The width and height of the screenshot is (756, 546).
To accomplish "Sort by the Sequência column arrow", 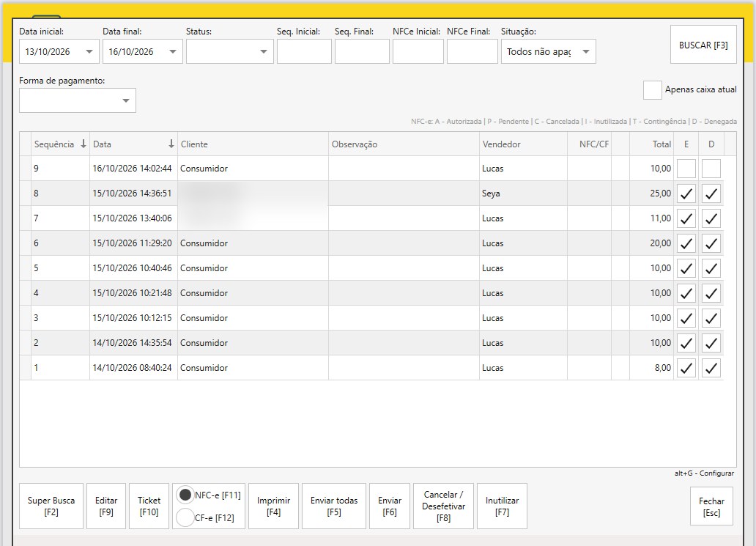I will 84,144.
